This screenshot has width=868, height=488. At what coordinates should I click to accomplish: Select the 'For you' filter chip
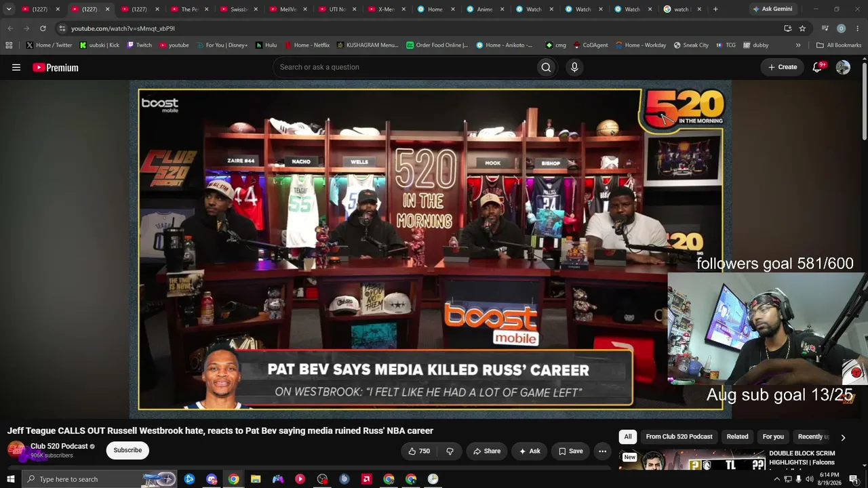(773, 437)
